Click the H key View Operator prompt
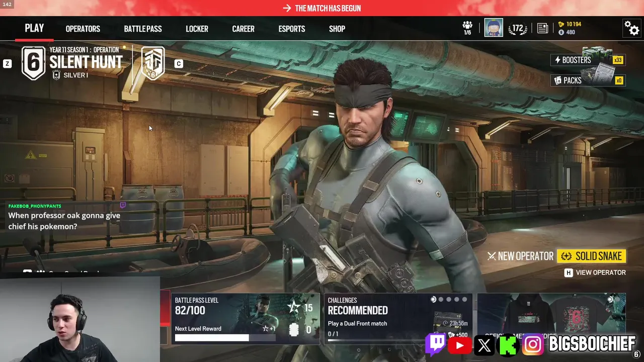This screenshot has height=362, width=644. pyautogui.click(x=569, y=273)
